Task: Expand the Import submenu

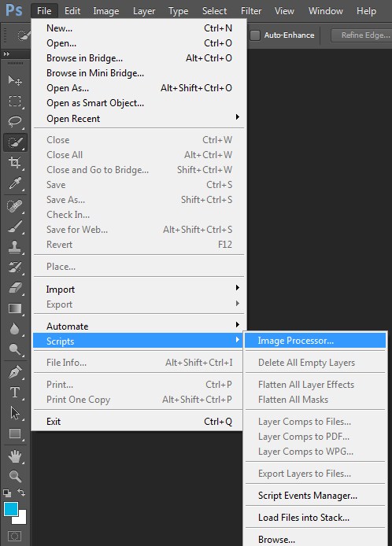Action: pyautogui.click(x=139, y=289)
